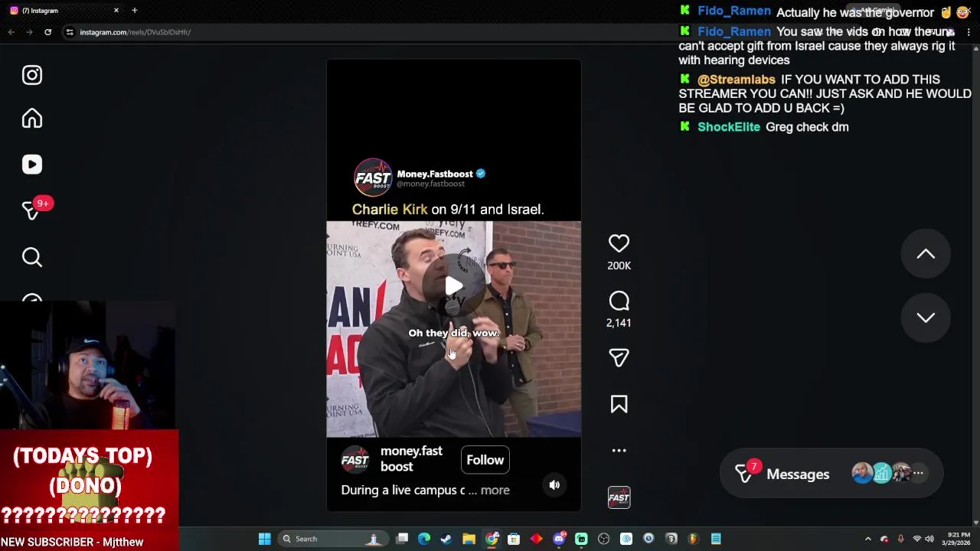The height and width of the screenshot is (551, 980).
Task: Open the Reels icon in sidebar
Action: pos(32,165)
